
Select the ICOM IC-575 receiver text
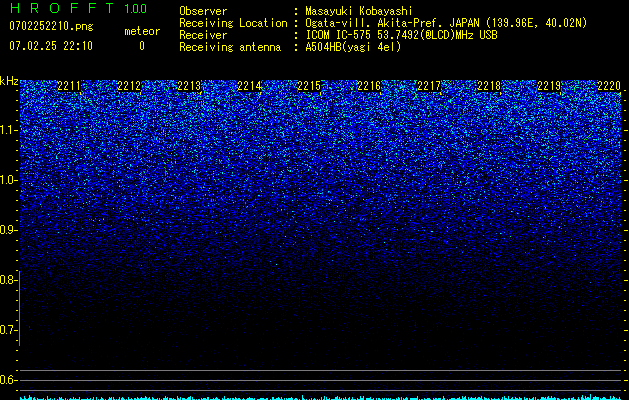tap(402, 35)
